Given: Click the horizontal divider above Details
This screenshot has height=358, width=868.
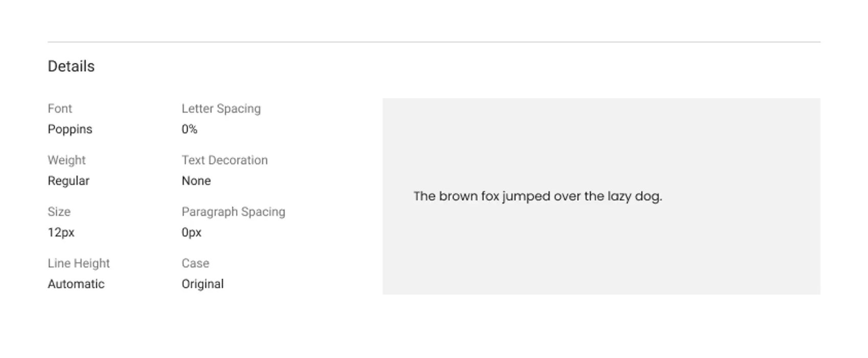Looking at the screenshot, I should pyautogui.click(x=434, y=42).
